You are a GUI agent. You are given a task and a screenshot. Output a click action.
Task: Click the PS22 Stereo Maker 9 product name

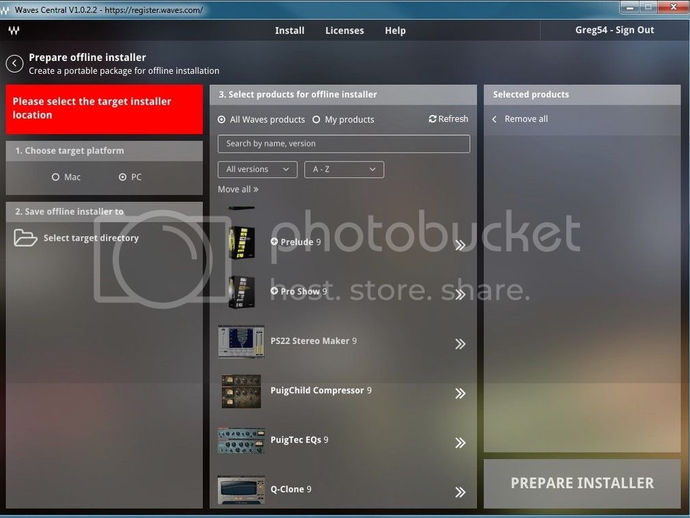[x=314, y=341]
